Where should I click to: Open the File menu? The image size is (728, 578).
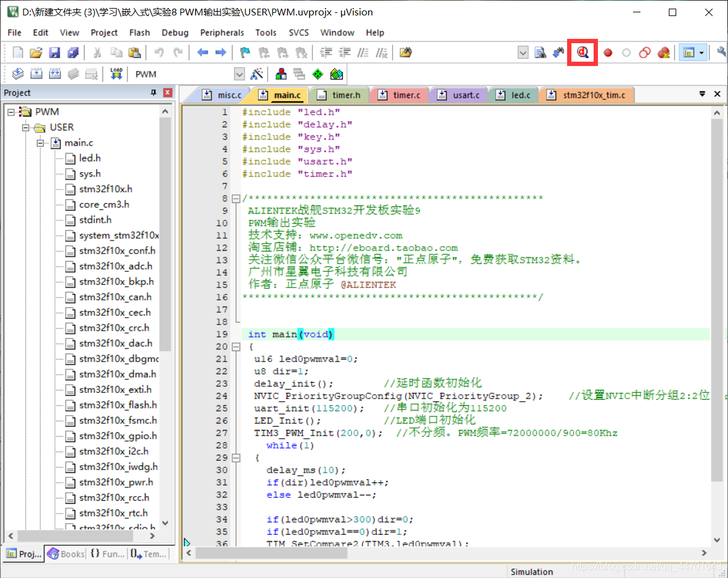[14, 33]
